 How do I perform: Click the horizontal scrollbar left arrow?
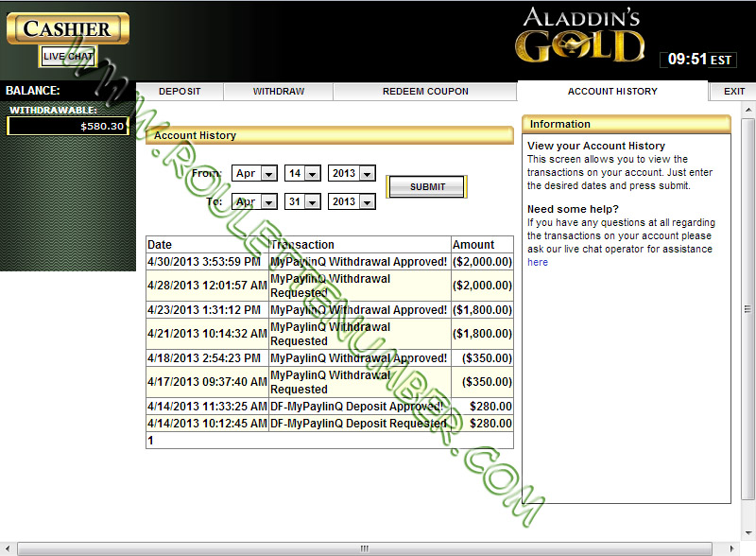(x=8, y=548)
